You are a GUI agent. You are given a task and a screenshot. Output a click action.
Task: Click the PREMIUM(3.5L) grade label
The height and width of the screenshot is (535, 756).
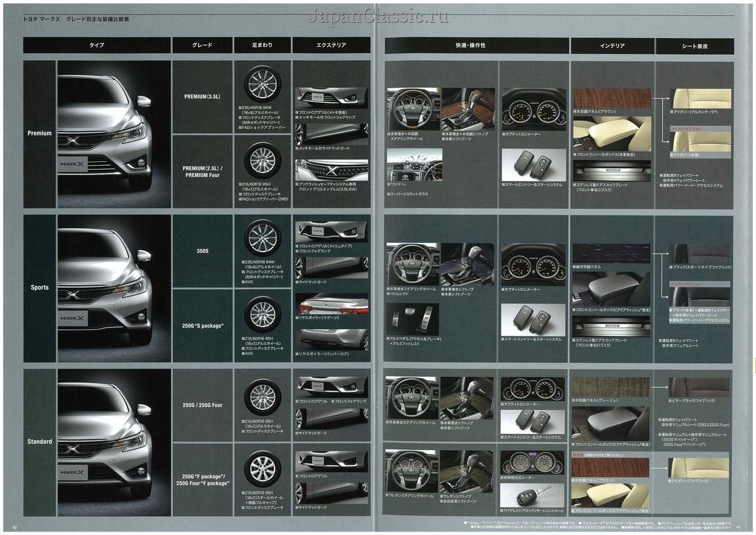[x=202, y=96]
